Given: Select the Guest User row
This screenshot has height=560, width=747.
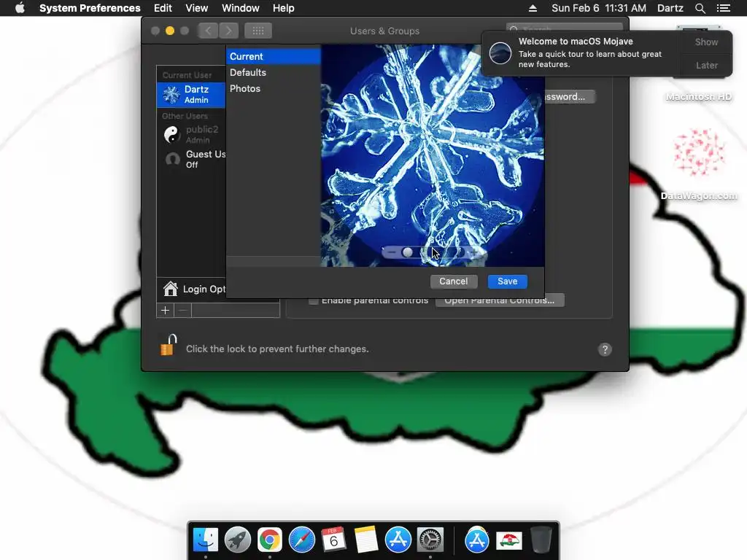Looking at the screenshot, I should coord(191,159).
